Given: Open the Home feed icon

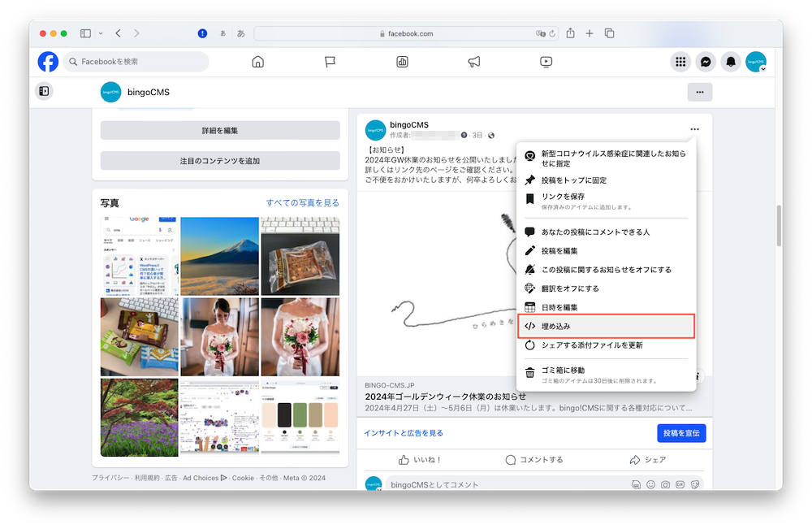Looking at the screenshot, I should tap(258, 62).
